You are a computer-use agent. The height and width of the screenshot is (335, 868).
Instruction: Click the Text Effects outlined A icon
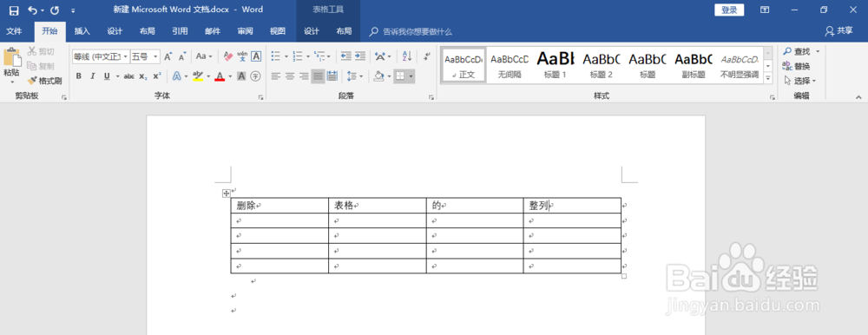[x=176, y=76]
